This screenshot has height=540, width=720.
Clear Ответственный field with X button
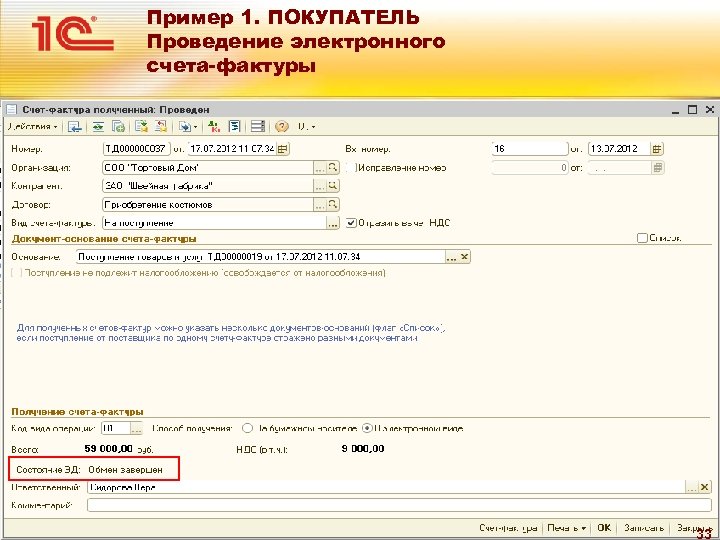(705, 487)
